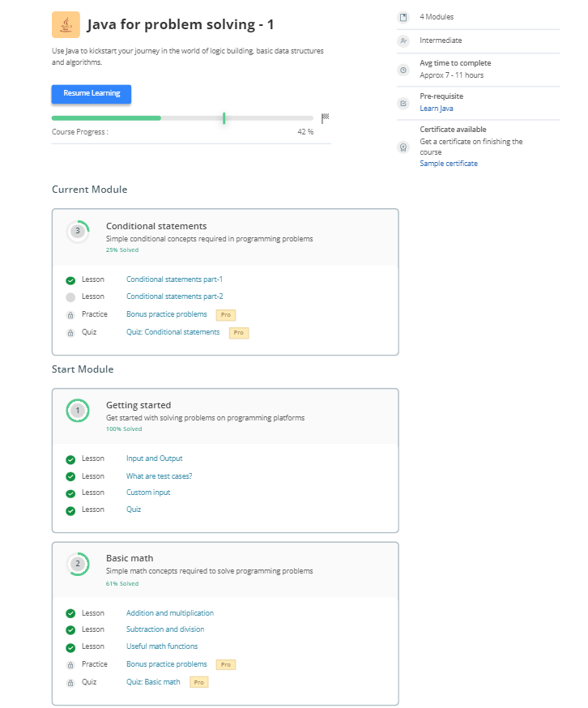Open Subtraction and division lesson
Image resolution: width=588 pixels, height=708 pixels.
tap(165, 629)
